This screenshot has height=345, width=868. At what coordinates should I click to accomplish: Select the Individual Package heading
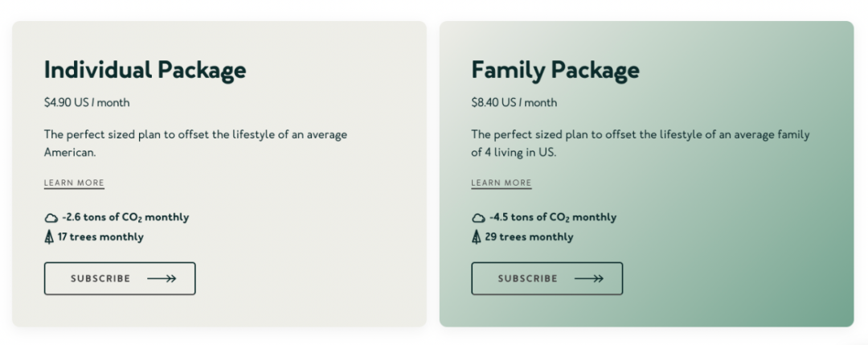coord(145,70)
